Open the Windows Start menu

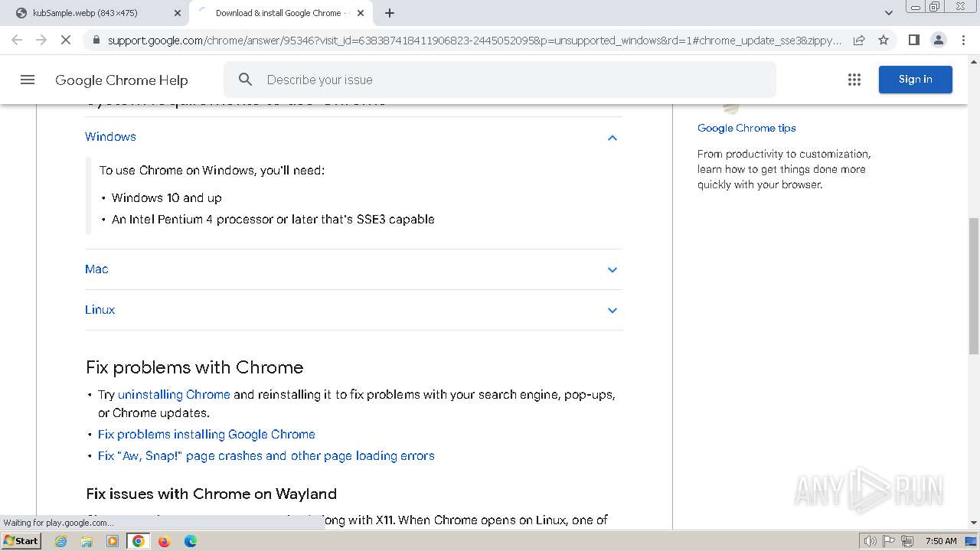point(21,541)
